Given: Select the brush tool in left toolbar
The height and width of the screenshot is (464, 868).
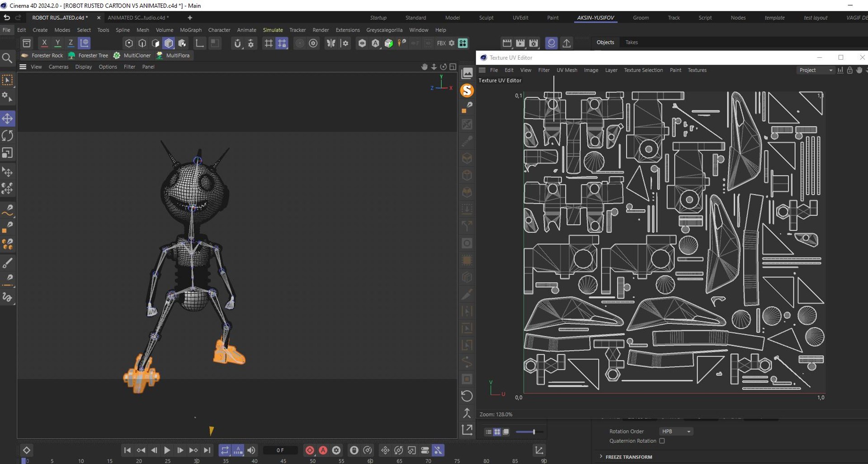Looking at the screenshot, I should (x=8, y=263).
